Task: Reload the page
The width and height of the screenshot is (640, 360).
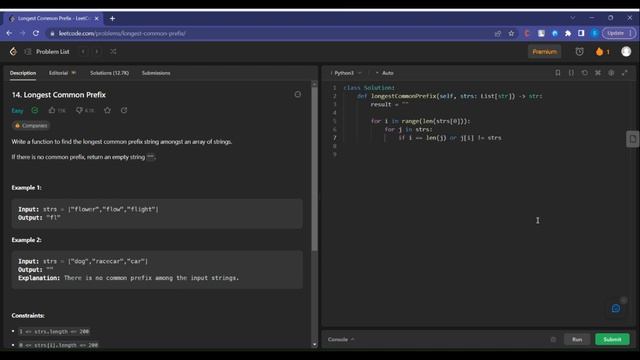Action: click(36, 33)
